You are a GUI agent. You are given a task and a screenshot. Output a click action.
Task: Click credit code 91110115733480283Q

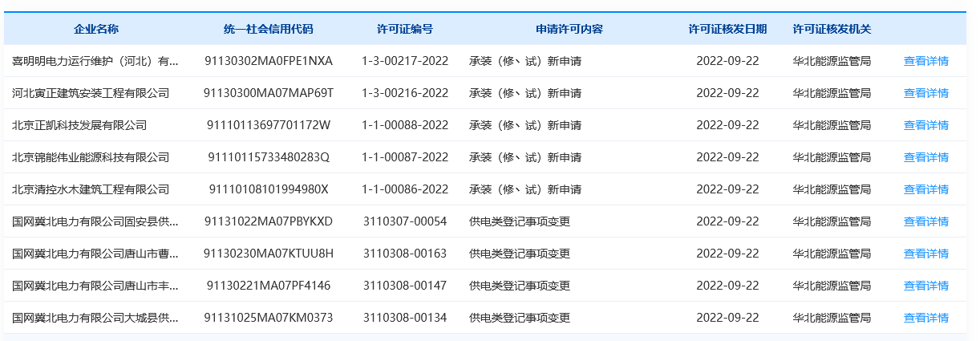tap(269, 157)
